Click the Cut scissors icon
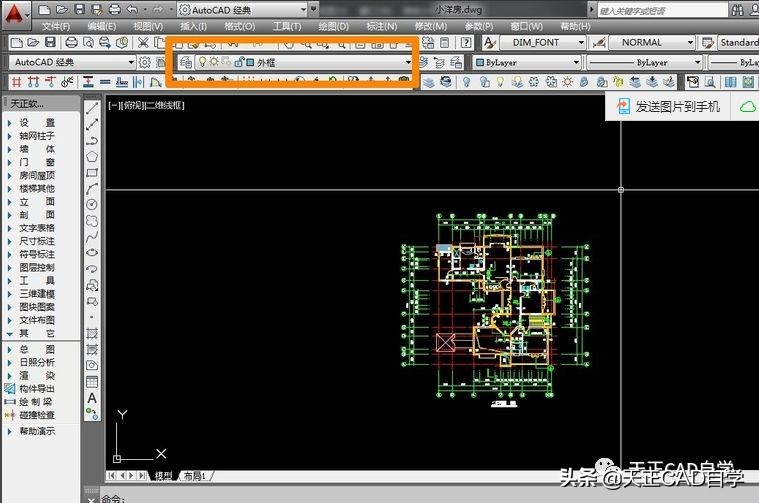 [x=143, y=43]
